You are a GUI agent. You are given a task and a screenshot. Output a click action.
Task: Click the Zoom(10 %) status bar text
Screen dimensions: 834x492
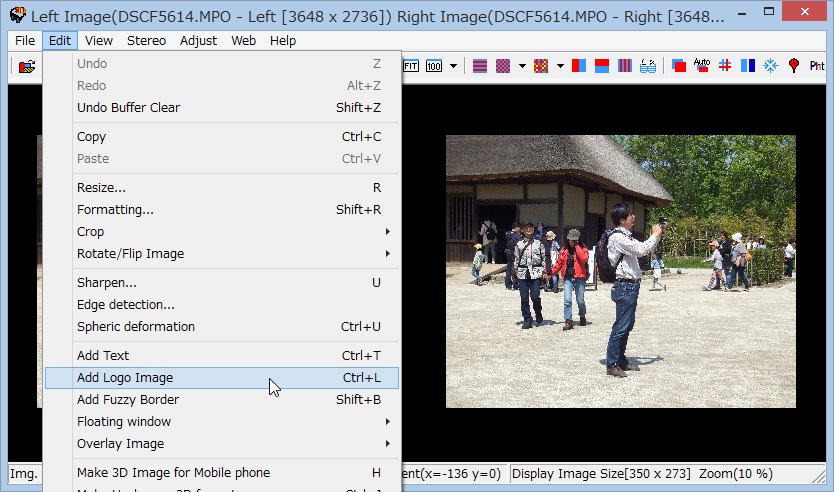736,474
